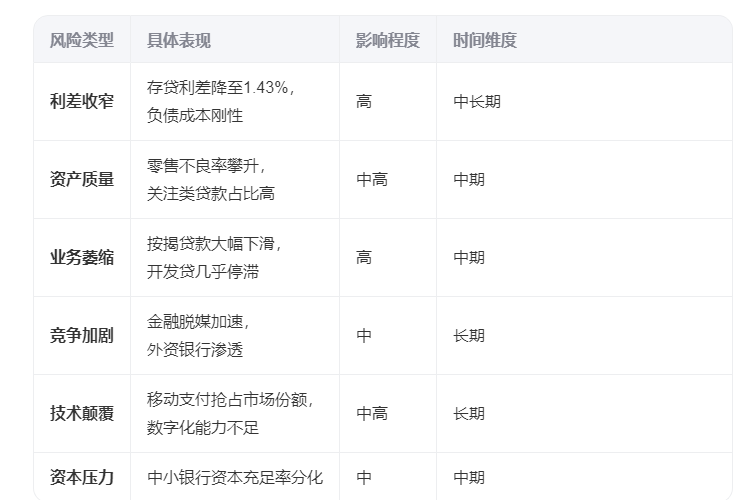The height and width of the screenshot is (500, 744).
Task: Select the 资产质量 row label
Action: (x=82, y=179)
